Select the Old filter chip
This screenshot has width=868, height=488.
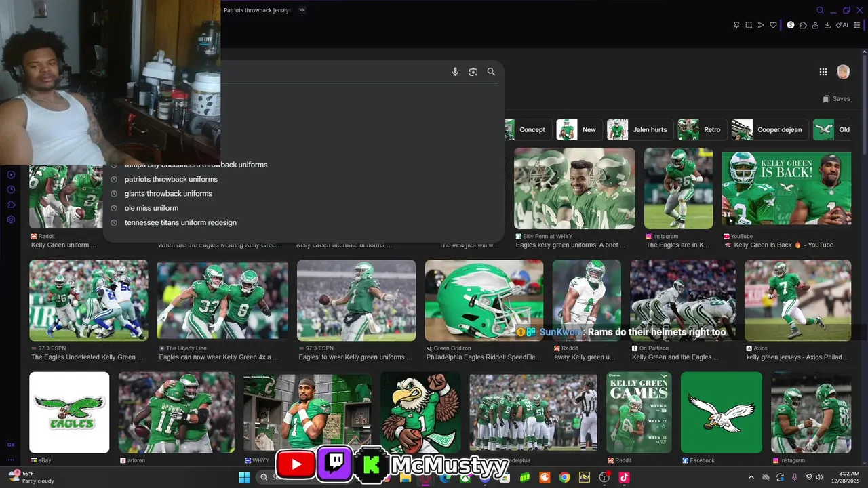click(832, 129)
